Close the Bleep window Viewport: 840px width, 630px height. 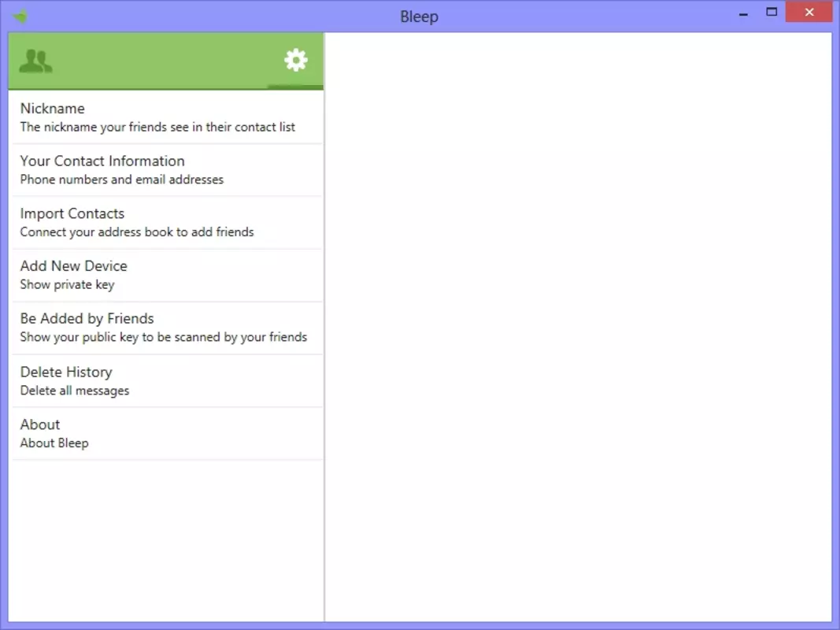(x=809, y=12)
